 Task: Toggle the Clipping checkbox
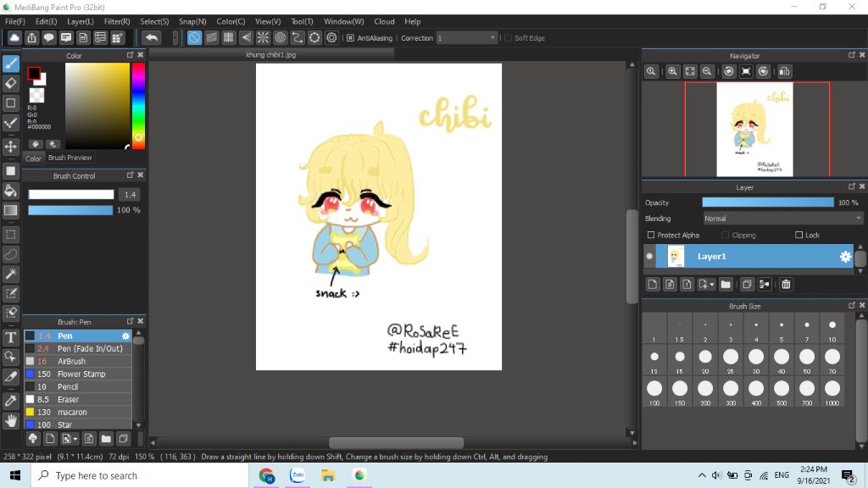coord(726,236)
